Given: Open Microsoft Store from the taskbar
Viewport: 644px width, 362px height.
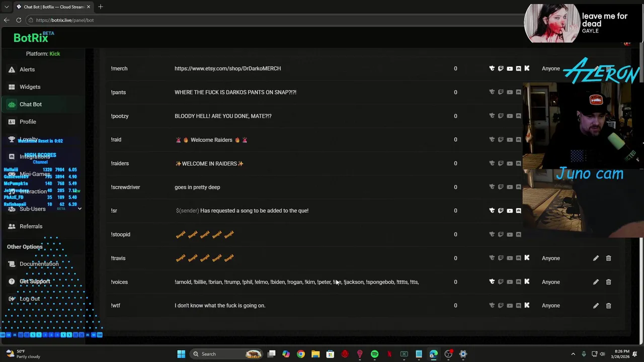Looking at the screenshot, I should pos(330,354).
